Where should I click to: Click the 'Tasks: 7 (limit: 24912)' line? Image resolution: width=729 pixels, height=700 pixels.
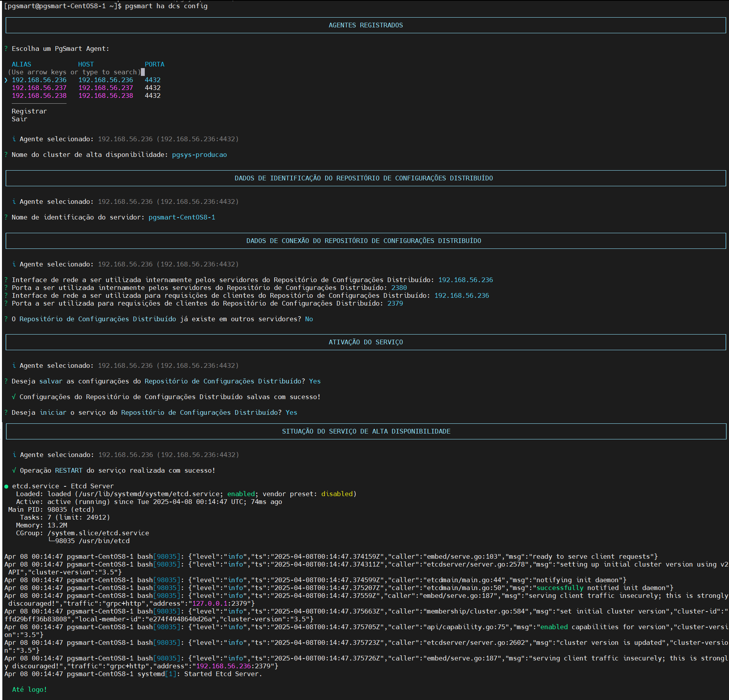[x=65, y=517]
